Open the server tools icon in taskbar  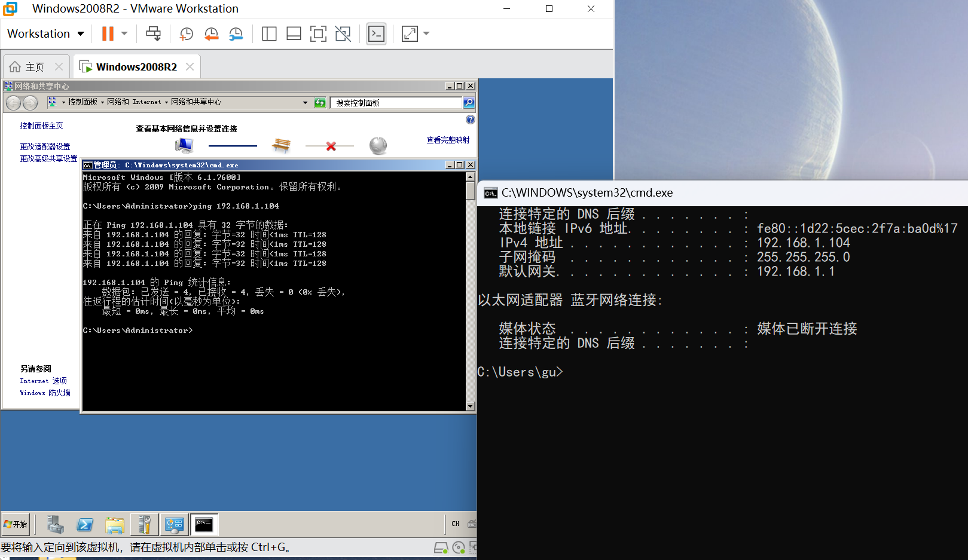[x=144, y=525]
